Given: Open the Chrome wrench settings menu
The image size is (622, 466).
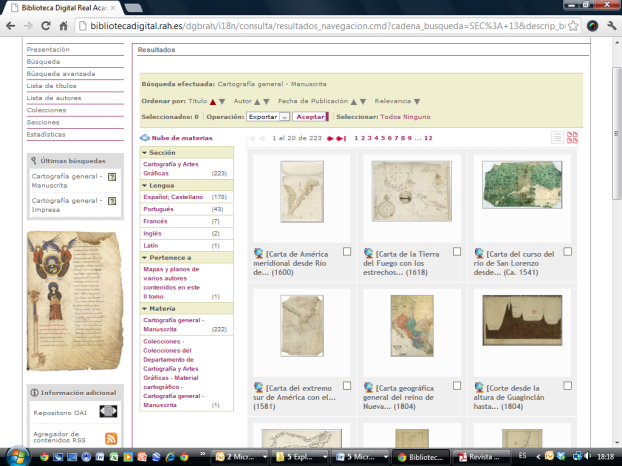Looking at the screenshot, I should tap(611, 26).
